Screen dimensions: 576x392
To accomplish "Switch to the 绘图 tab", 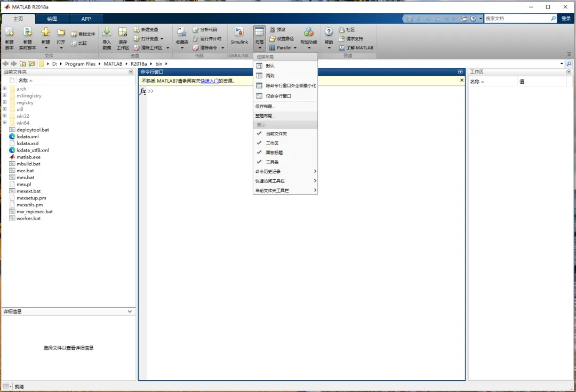I will [x=52, y=19].
